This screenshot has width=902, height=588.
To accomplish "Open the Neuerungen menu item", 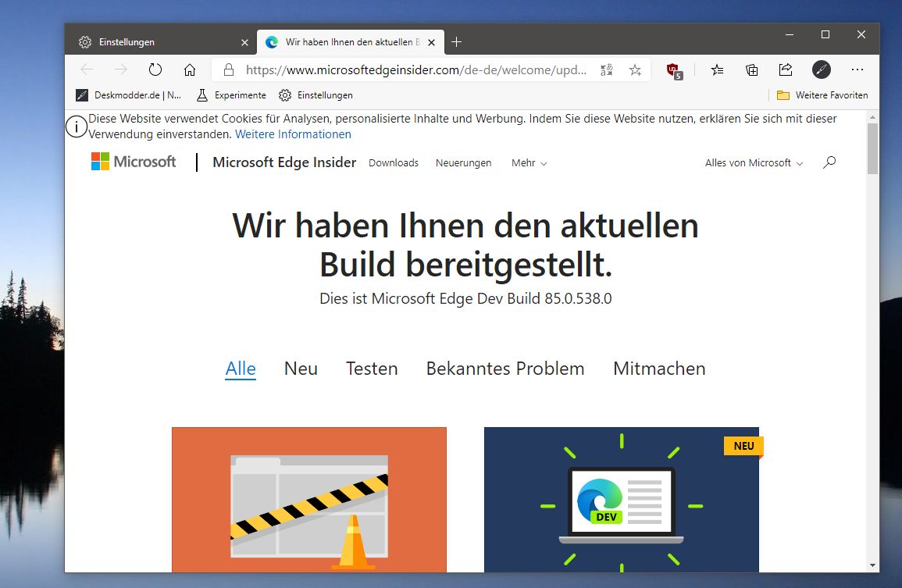I will [x=464, y=163].
